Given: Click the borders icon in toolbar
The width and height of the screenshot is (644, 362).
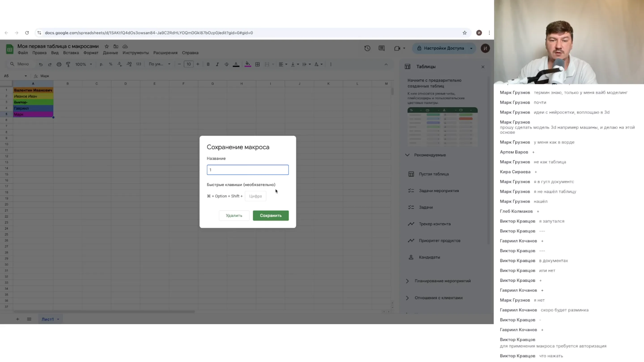Looking at the screenshot, I should [x=257, y=64].
